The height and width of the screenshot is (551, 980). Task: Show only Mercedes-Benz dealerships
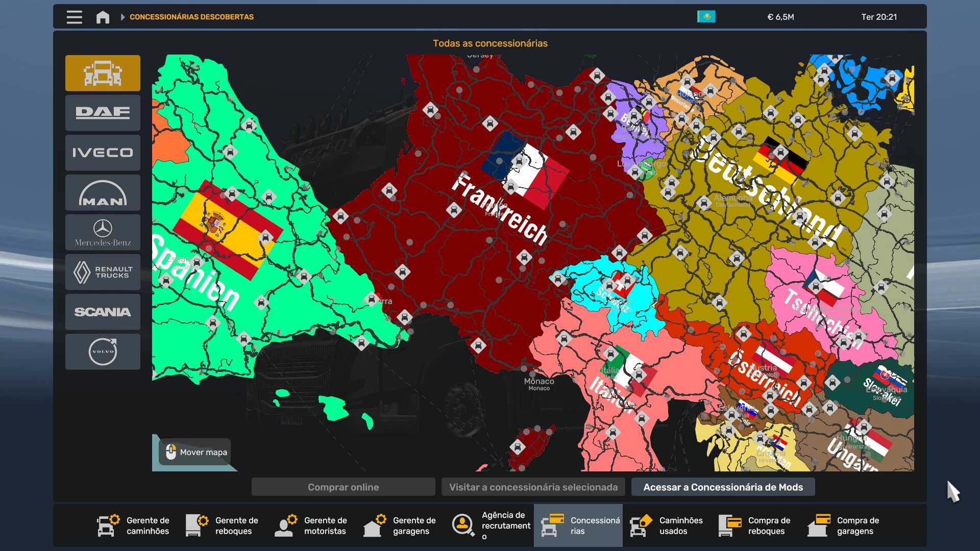103,232
